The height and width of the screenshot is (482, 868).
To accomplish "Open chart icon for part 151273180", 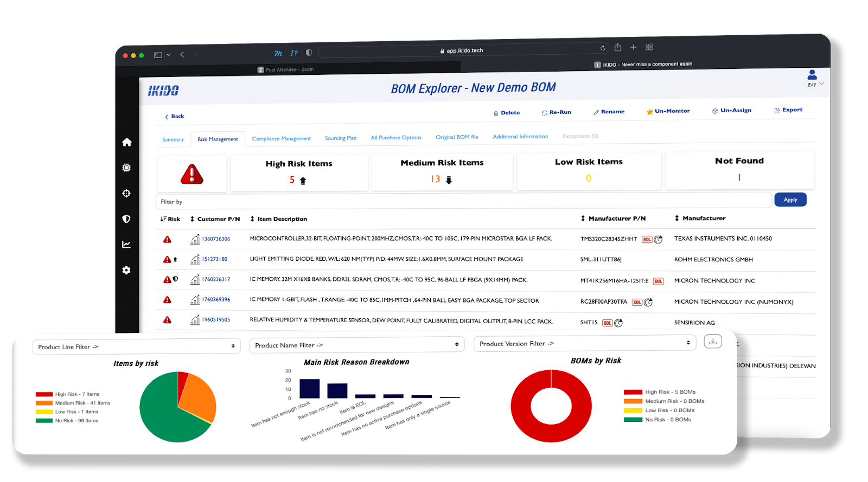I will point(195,260).
